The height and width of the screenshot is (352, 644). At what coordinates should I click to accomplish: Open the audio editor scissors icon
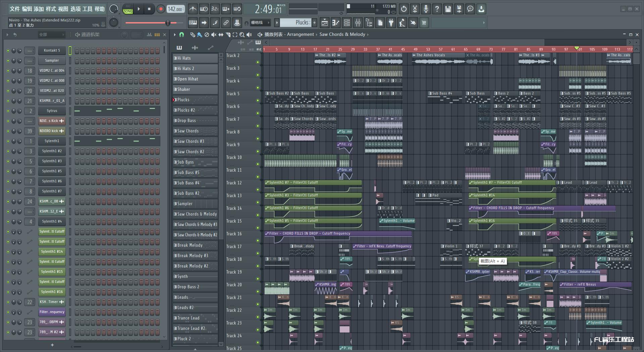click(x=415, y=9)
